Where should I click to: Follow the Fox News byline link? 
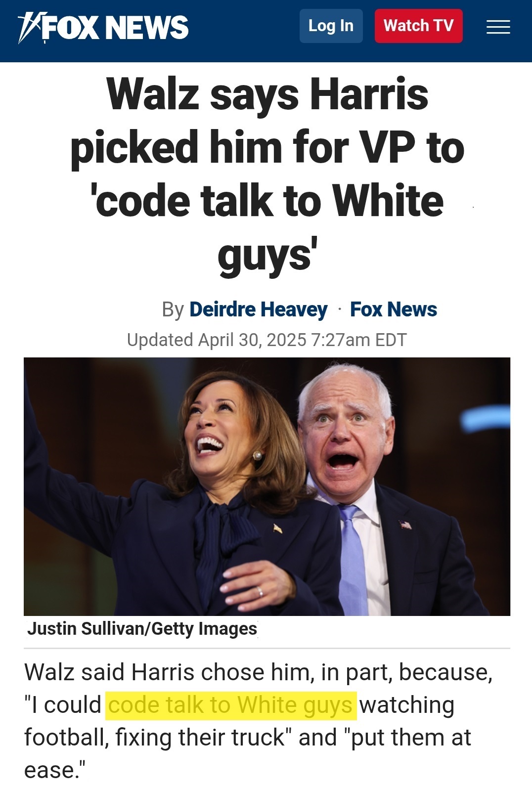click(x=394, y=309)
